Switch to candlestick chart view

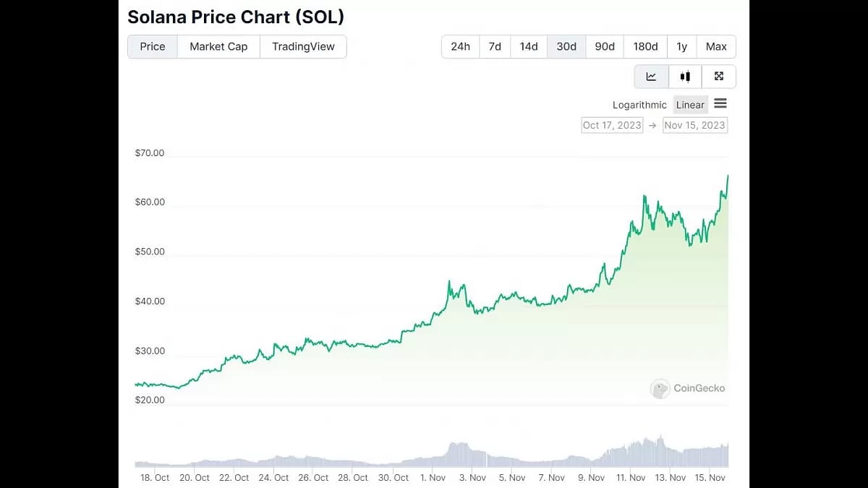[x=684, y=76]
